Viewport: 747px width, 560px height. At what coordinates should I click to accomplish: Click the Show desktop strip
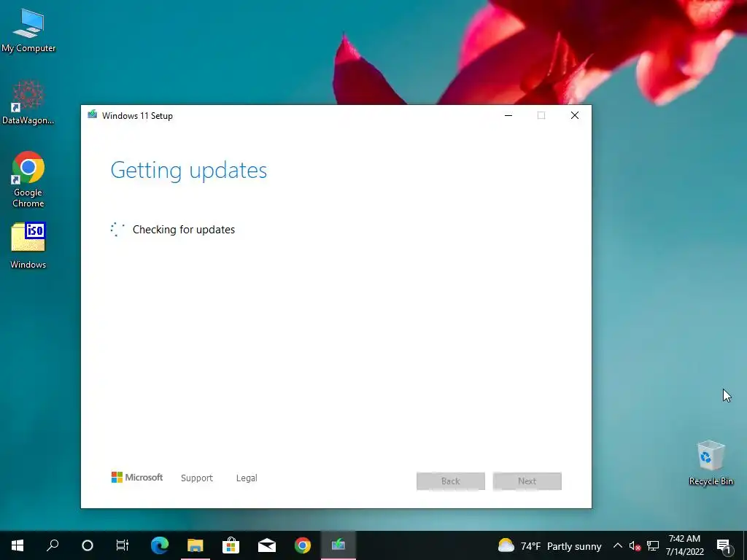(x=745, y=545)
